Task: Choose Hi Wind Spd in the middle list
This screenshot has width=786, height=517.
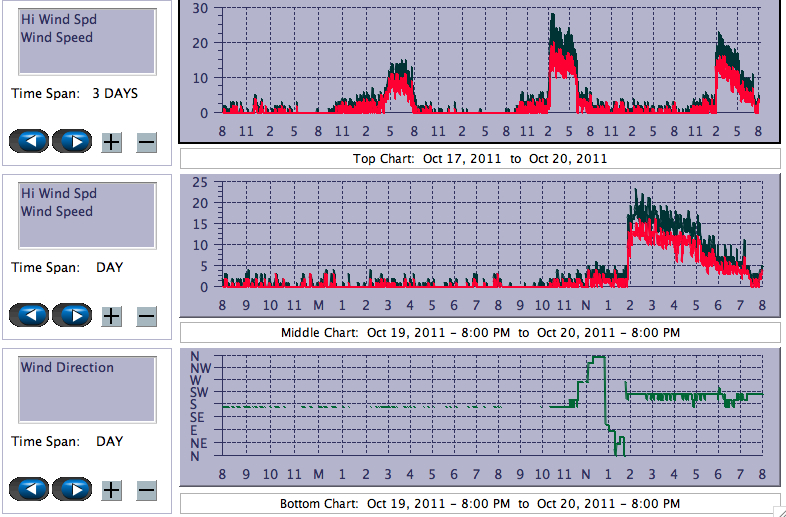Action: click(x=59, y=193)
